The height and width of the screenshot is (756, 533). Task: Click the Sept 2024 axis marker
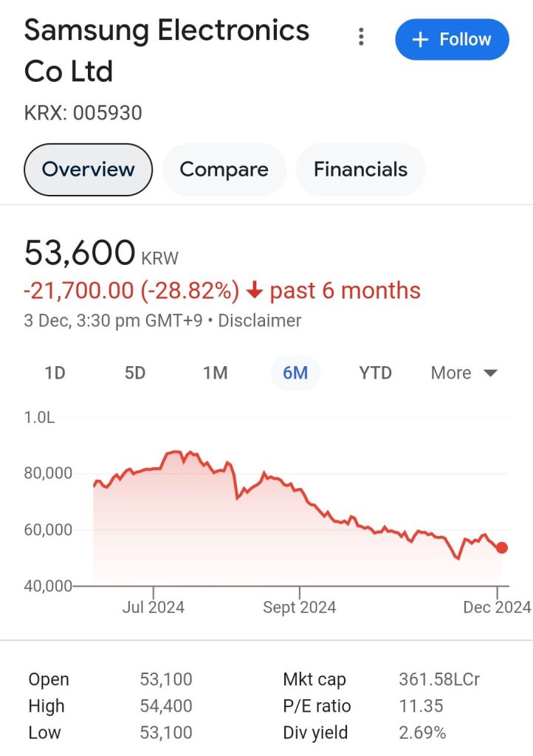tap(299, 607)
